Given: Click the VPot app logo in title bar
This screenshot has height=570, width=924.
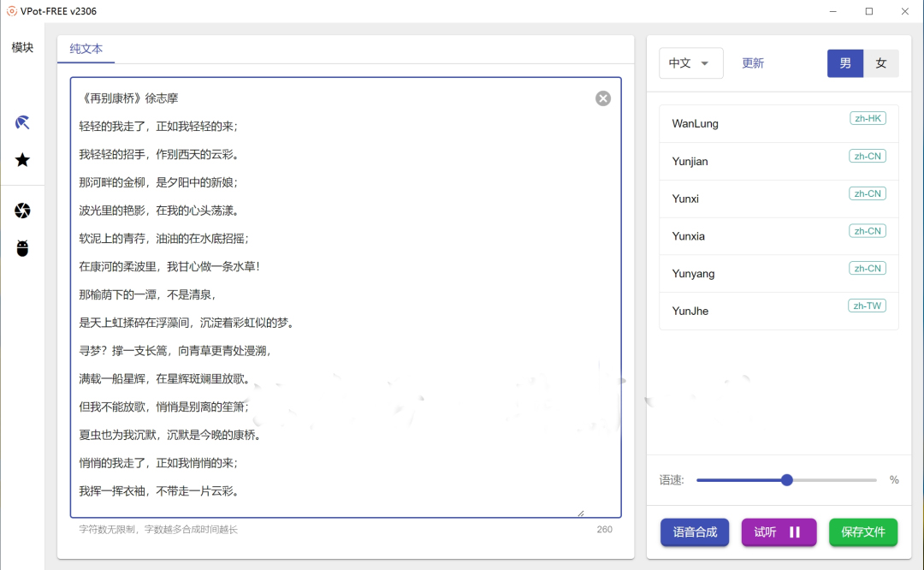Looking at the screenshot, I should pos(11,11).
